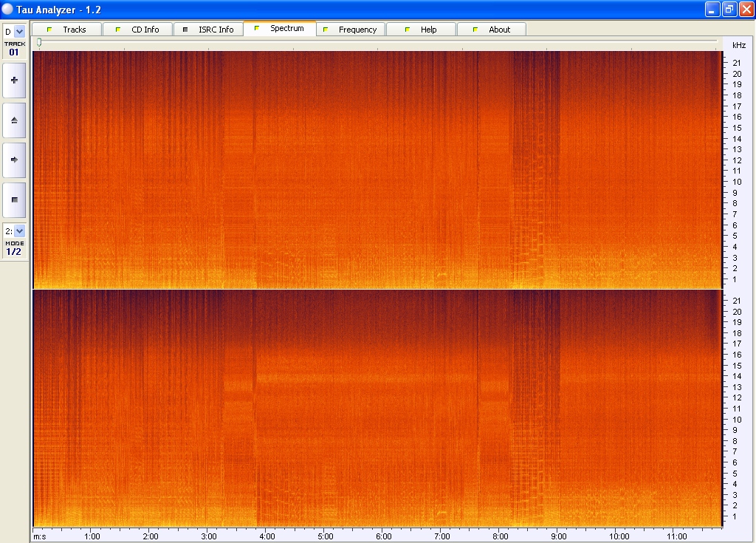Screen dimensions: 756x543
Task: Click the gray indicator on ISRC Info tab
Action: [x=186, y=30]
